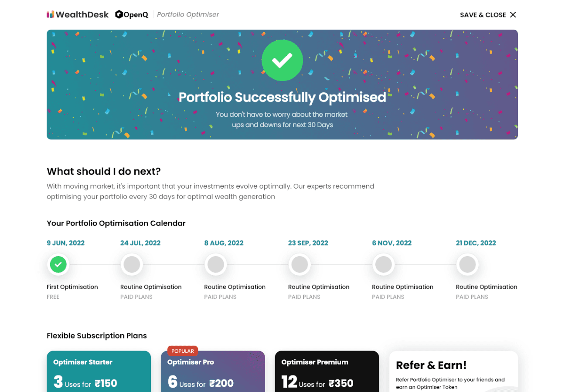Click the Portfolio Successfully Optimised banner
Viewport: 565px width, 392px height.
click(282, 84)
